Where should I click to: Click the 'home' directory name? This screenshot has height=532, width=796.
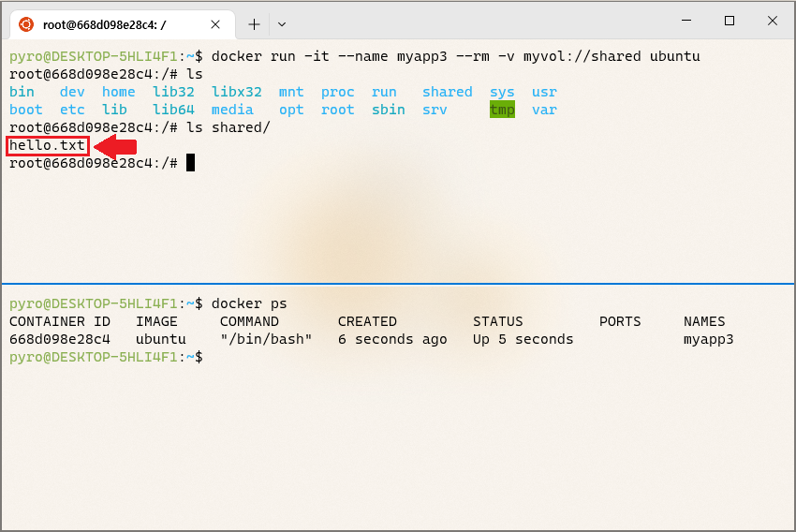pyautogui.click(x=119, y=92)
